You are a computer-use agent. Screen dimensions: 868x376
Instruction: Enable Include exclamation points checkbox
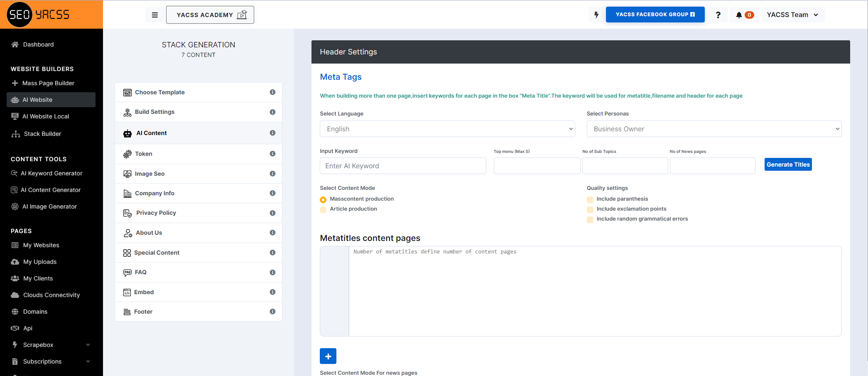pos(590,209)
